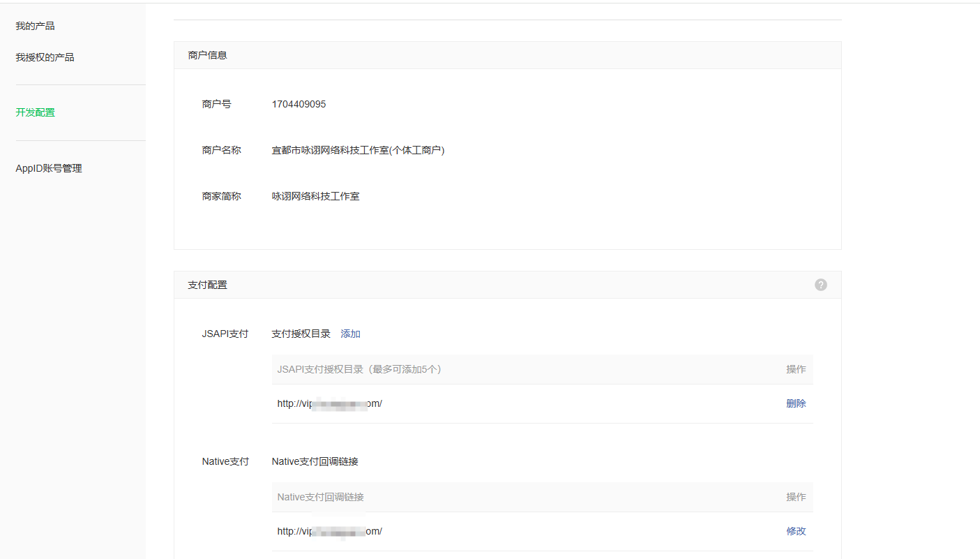Click the gray Native支付回调链接 table header
The image size is (980, 559).
(x=320, y=497)
